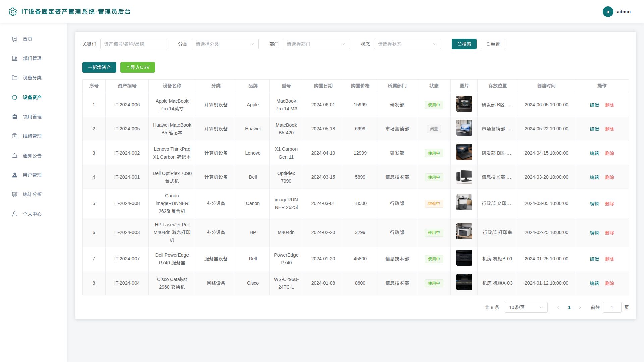
Task: Open the 10条/页 page size dropdown
Action: click(526, 307)
